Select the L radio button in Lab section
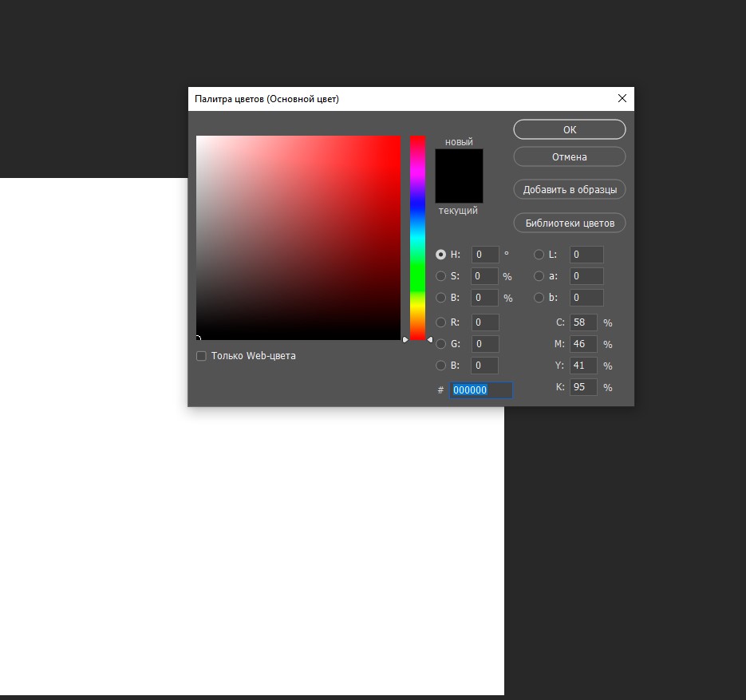Image resolution: width=746 pixels, height=700 pixels. coord(539,254)
